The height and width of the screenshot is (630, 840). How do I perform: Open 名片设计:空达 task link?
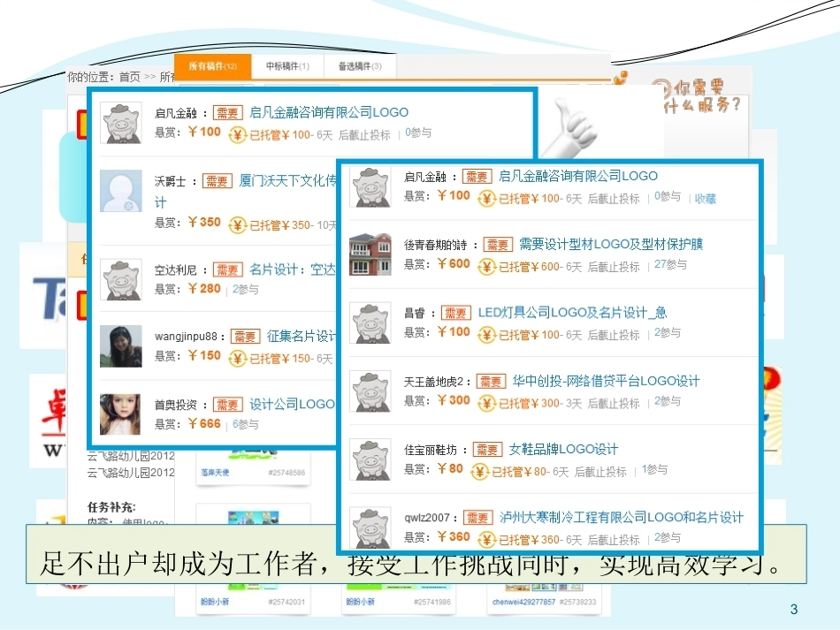click(293, 269)
